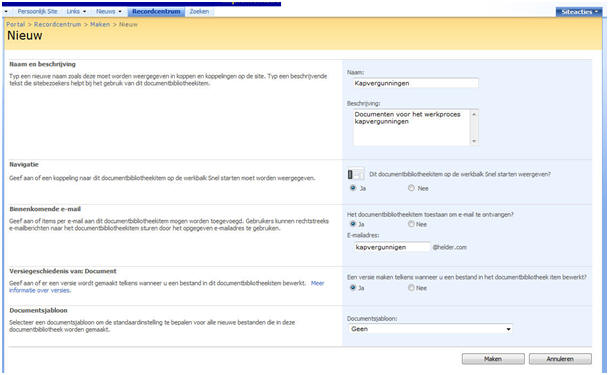Expand the Nieuws menu arrow
Screen dimensions: 609x375
(x=120, y=12)
